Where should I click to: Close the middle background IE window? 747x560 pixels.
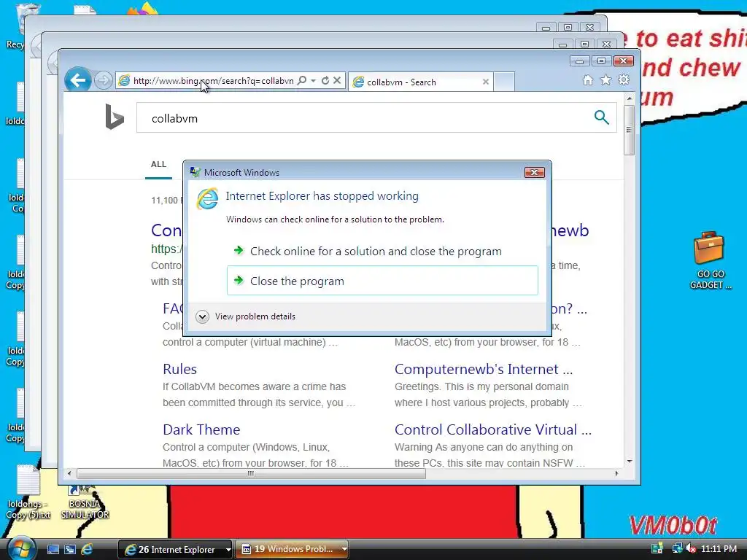click(606, 44)
